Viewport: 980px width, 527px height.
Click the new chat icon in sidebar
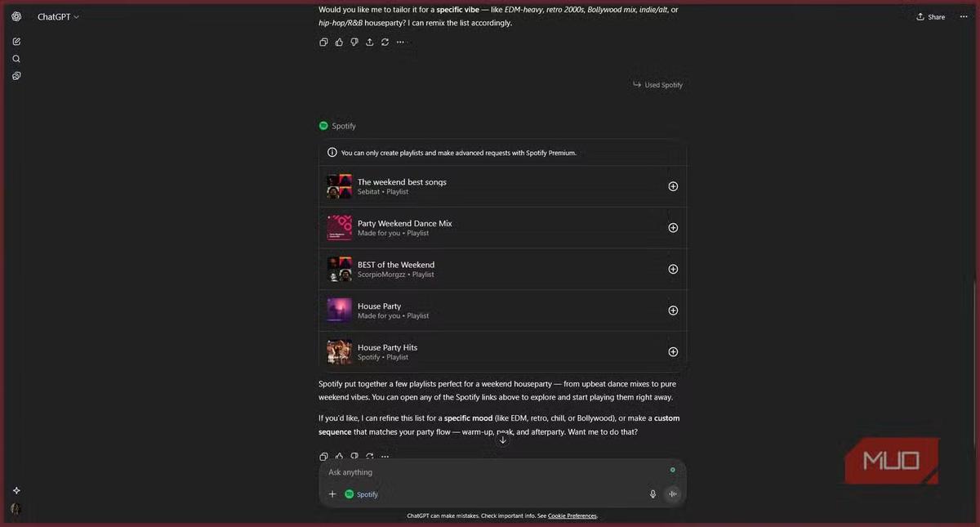(x=16, y=42)
